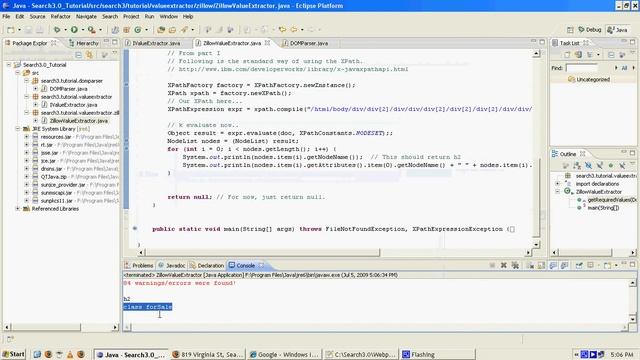
Task: Click the Search flashlight toolbar icon
Action: click(x=184, y=30)
